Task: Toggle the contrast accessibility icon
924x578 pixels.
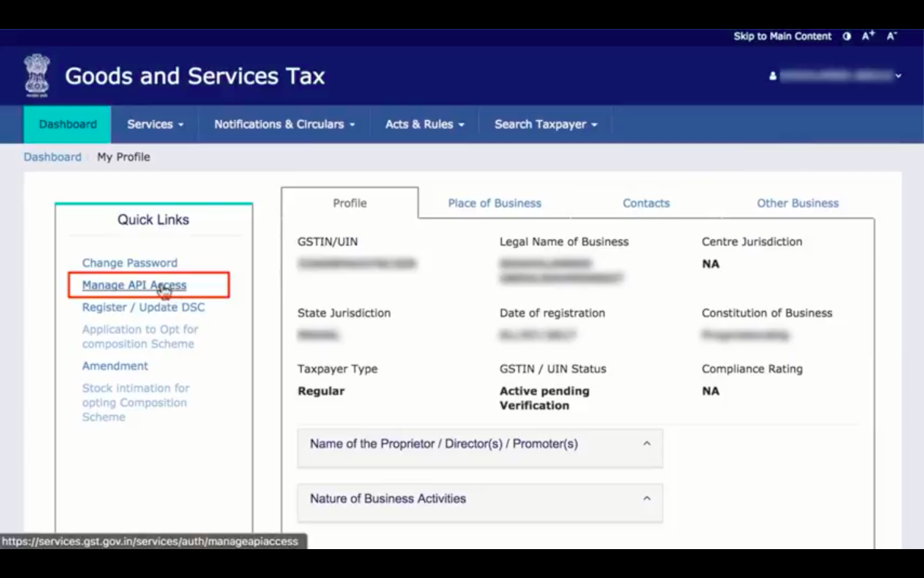Action: click(x=846, y=37)
